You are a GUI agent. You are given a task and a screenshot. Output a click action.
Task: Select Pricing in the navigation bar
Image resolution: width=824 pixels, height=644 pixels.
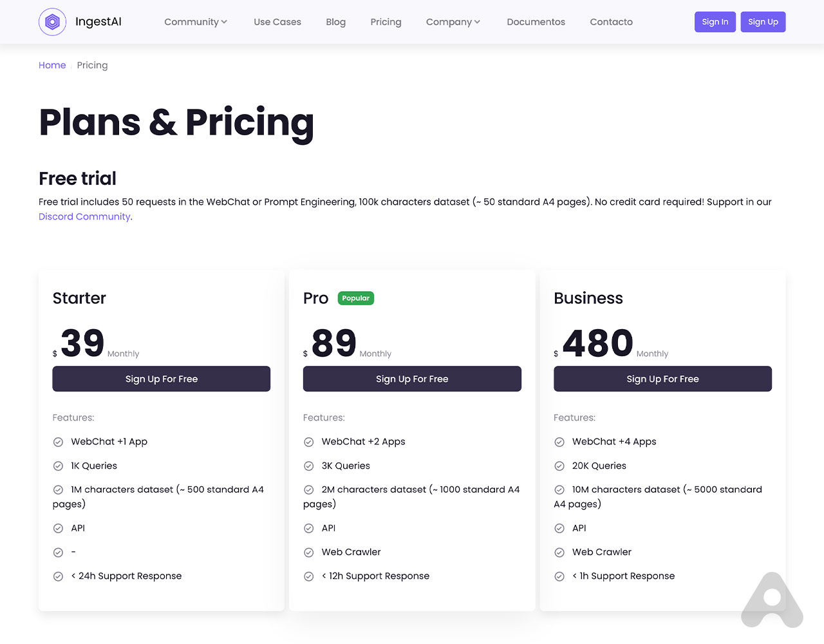[386, 22]
